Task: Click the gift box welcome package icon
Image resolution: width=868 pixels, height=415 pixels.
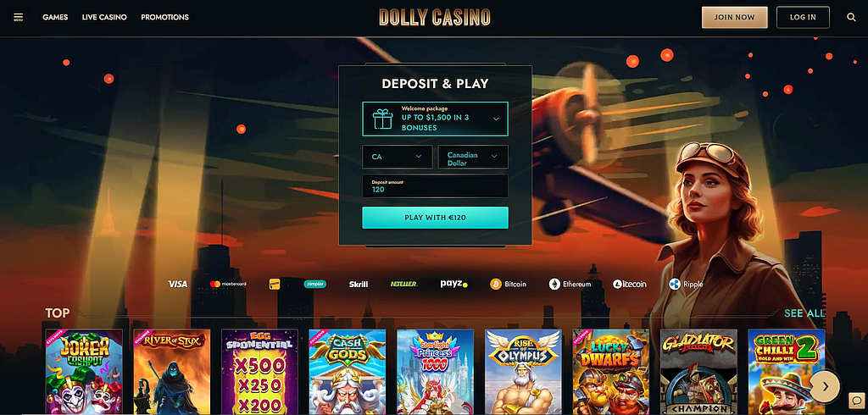Action: click(x=382, y=119)
